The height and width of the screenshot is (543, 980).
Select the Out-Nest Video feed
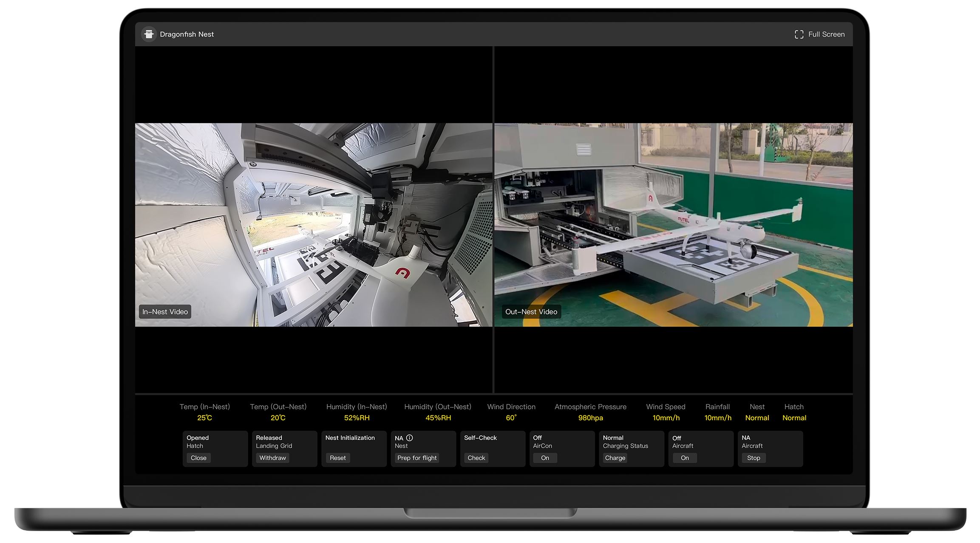673,224
